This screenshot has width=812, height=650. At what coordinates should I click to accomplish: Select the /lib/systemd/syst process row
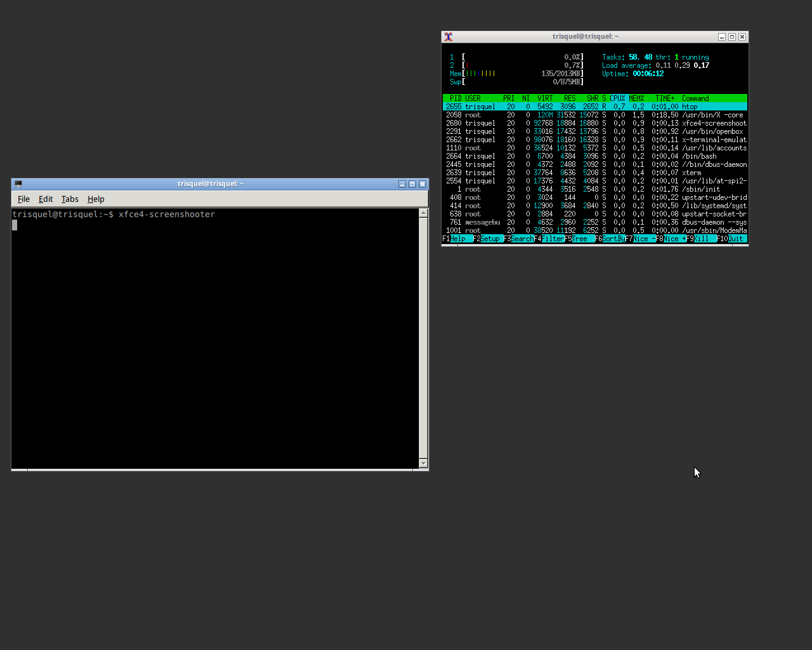coord(595,206)
